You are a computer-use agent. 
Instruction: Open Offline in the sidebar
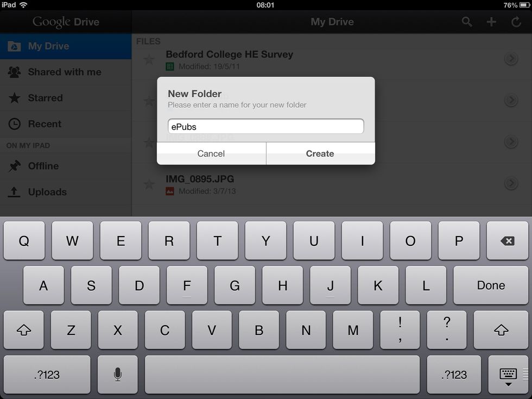tap(66, 166)
